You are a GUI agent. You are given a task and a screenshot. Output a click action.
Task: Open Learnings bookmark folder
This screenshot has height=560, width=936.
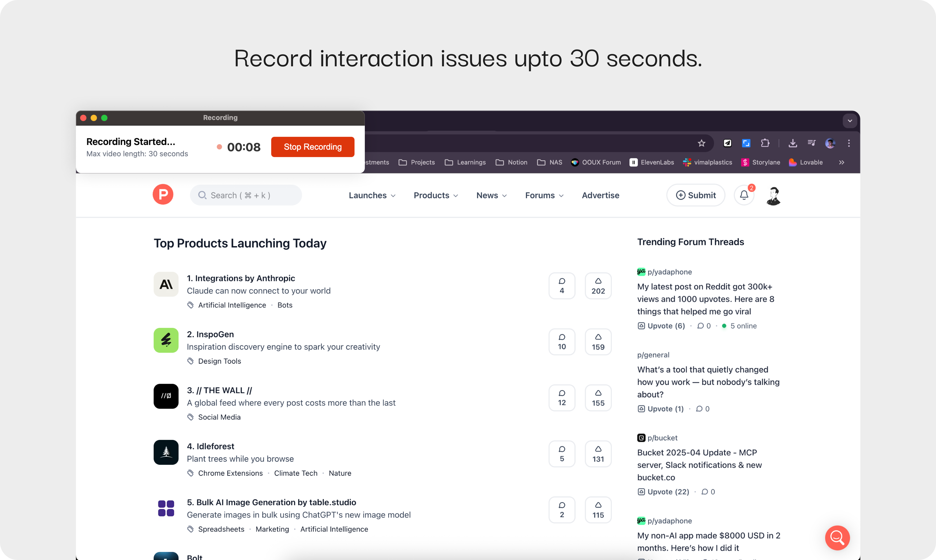(x=465, y=162)
